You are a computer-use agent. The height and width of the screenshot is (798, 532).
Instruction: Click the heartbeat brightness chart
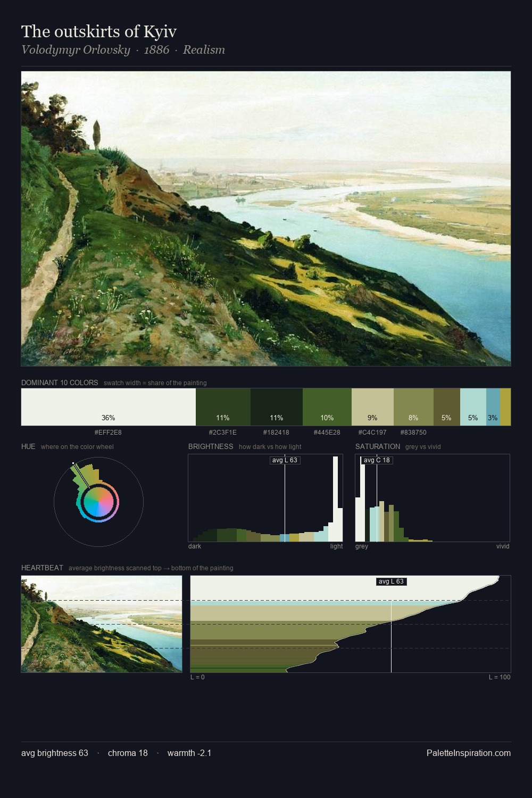click(351, 624)
